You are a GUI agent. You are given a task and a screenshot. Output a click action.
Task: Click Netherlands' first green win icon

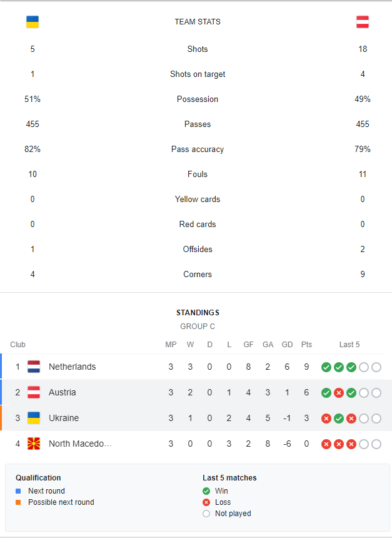point(326,367)
